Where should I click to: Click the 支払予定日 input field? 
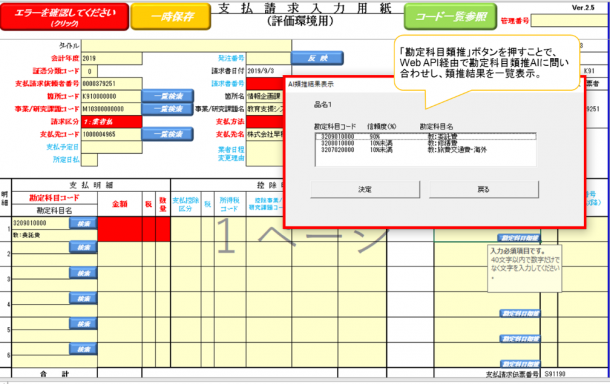point(112,147)
